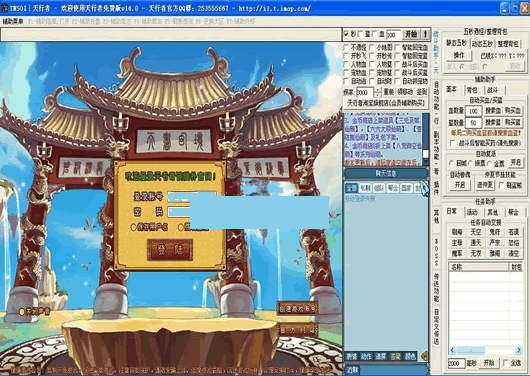Screen dimensions: 530x376
Task: Check the 宠物蓝 option
Action: [372, 73]
